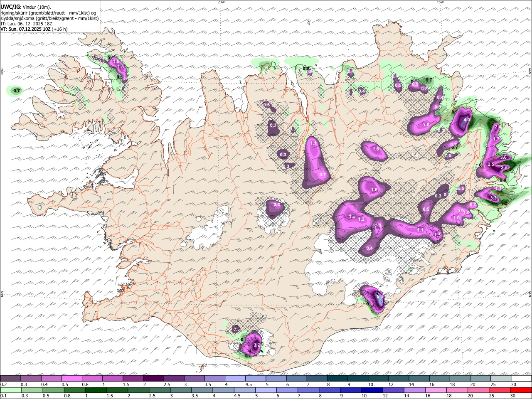Click the '2.5' precipitation value near the east coast
Viewport: 532px width, 399px height.
click(490, 164)
